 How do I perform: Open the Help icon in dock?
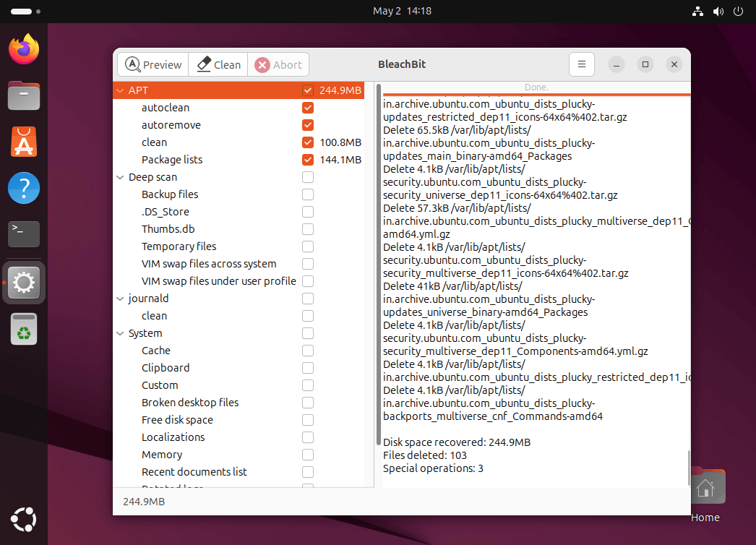tap(24, 188)
